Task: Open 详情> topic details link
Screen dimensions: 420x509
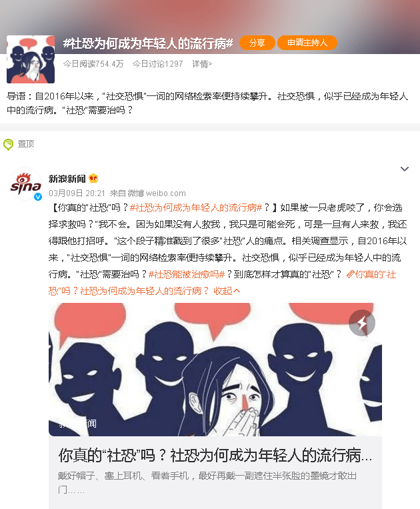Action: (x=202, y=64)
